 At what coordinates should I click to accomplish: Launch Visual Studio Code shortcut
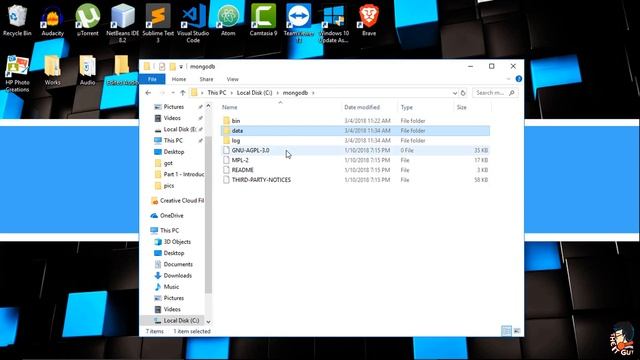click(193, 22)
